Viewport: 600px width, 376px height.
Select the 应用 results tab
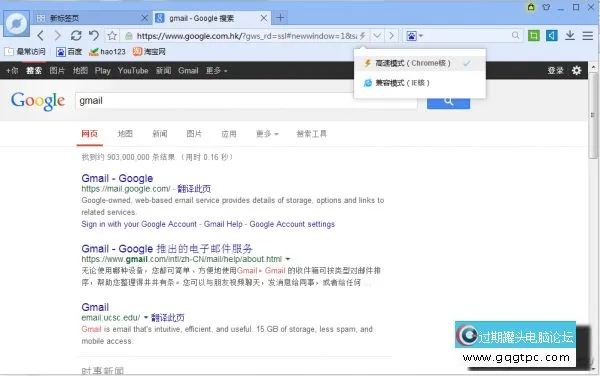pos(229,134)
